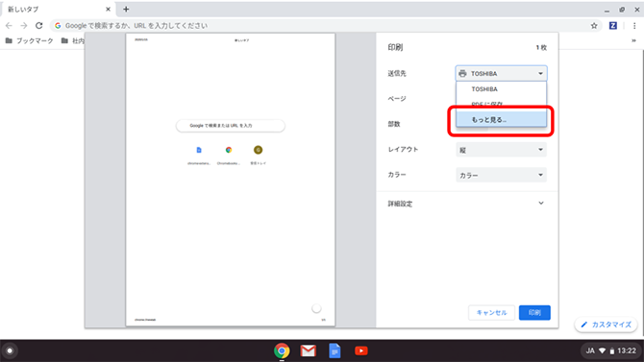Image resolution: width=644 pixels, height=362 pixels.
Task: Select もっと見る... in the dropdown
Action: coord(501,119)
